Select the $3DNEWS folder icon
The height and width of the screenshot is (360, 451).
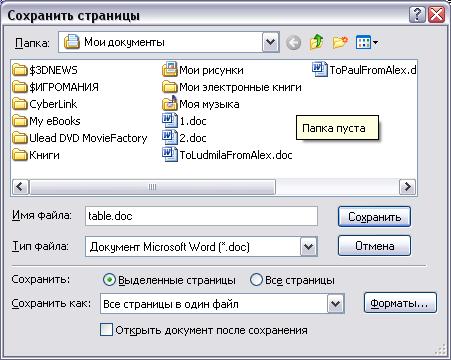pos(20,70)
